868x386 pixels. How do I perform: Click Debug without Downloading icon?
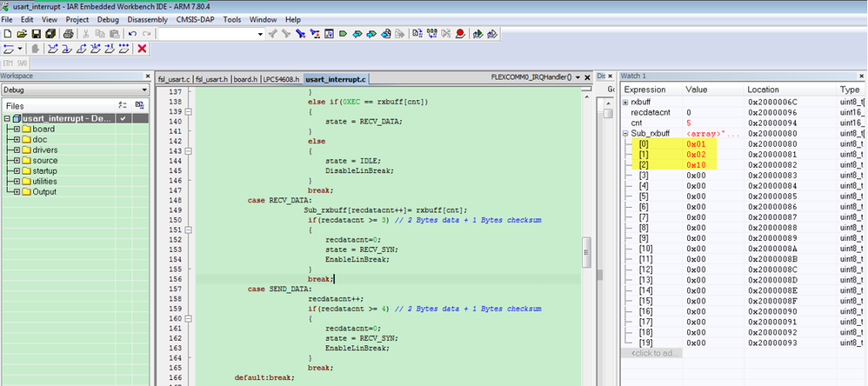click(x=492, y=34)
